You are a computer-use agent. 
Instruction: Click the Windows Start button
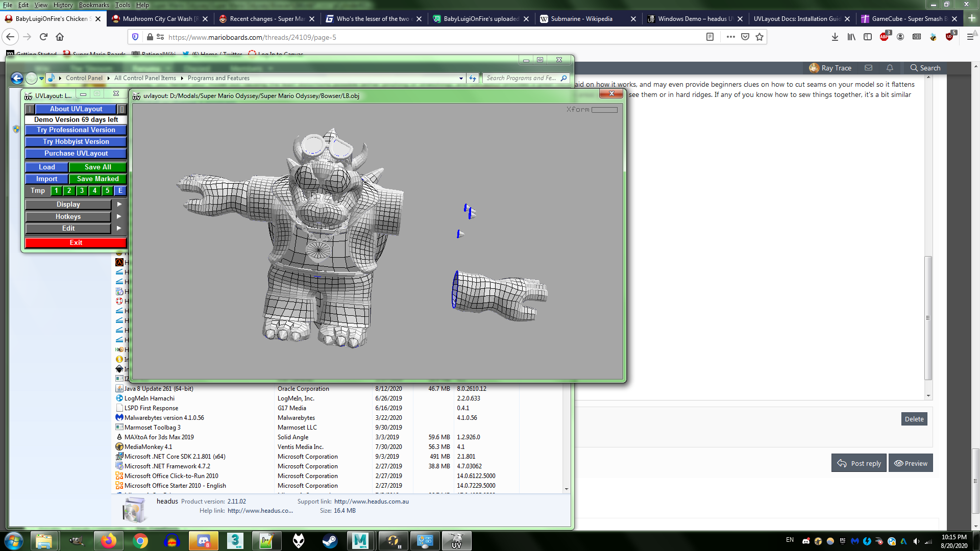tap(14, 541)
